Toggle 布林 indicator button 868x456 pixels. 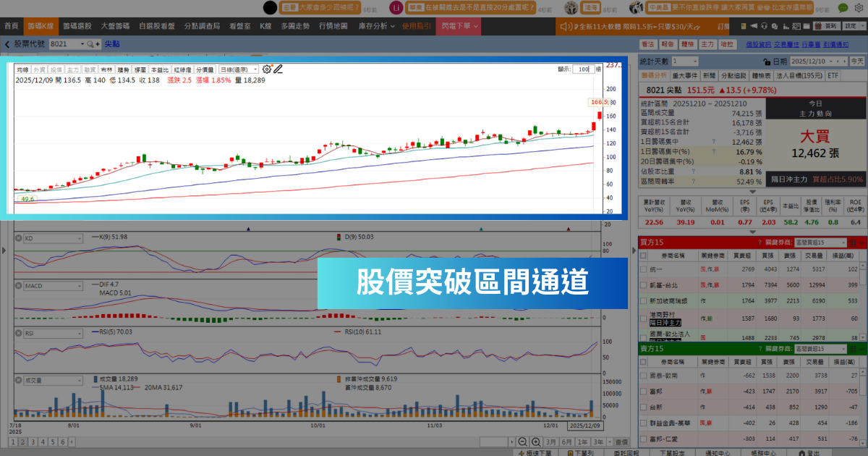[x=106, y=69]
